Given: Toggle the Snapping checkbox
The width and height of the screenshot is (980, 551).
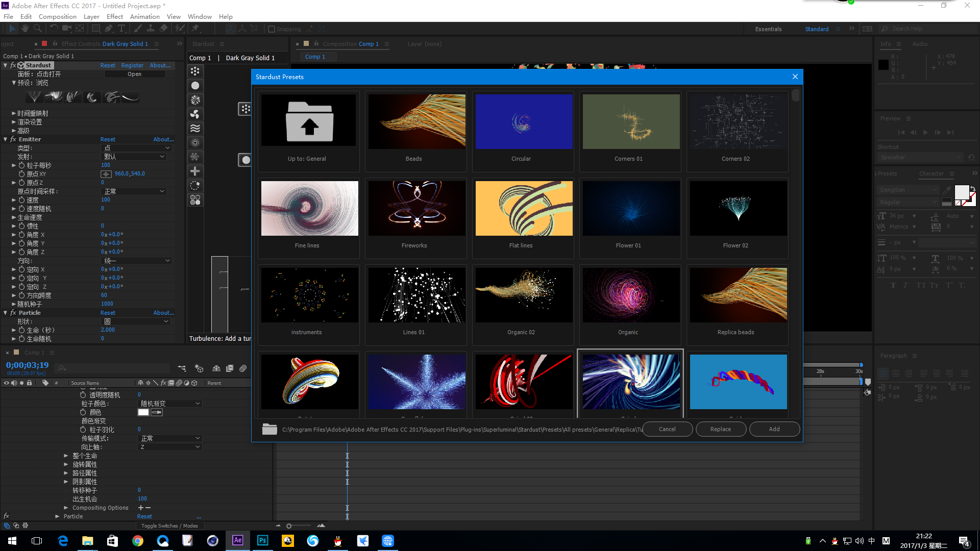Looking at the screenshot, I should click(272, 29).
